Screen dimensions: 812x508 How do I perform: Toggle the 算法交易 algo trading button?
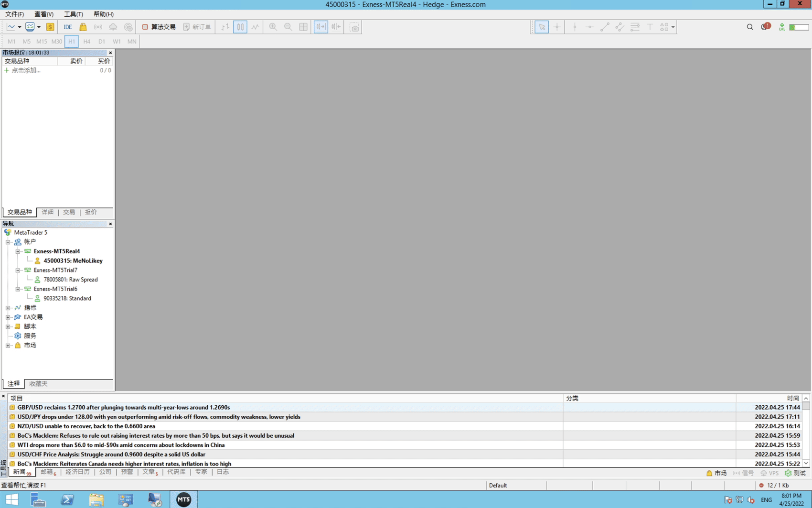(x=159, y=27)
